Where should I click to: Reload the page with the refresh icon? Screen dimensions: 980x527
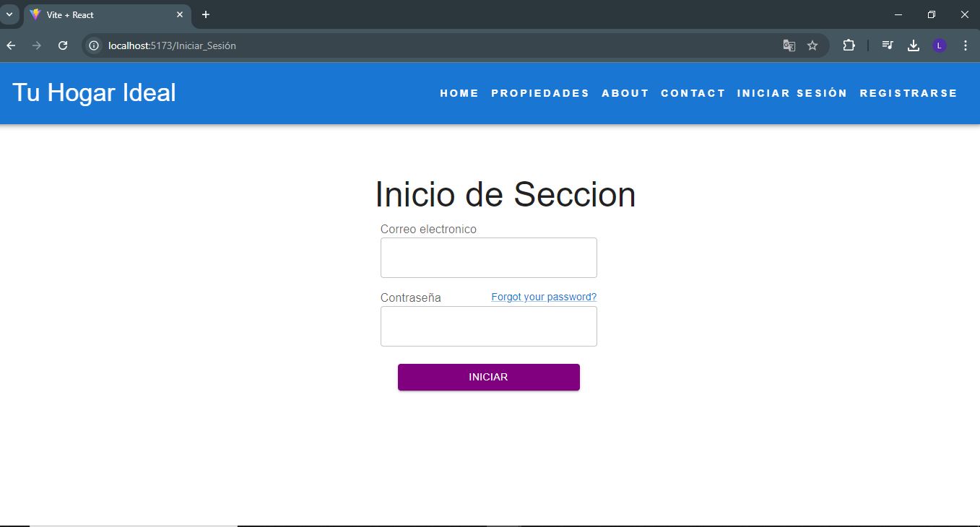coord(63,45)
